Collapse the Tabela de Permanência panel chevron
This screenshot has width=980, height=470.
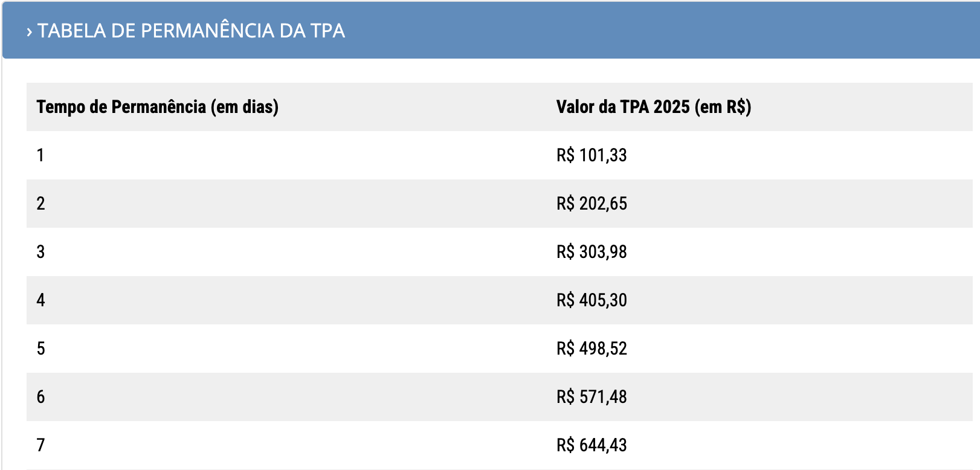coord(29,32)
